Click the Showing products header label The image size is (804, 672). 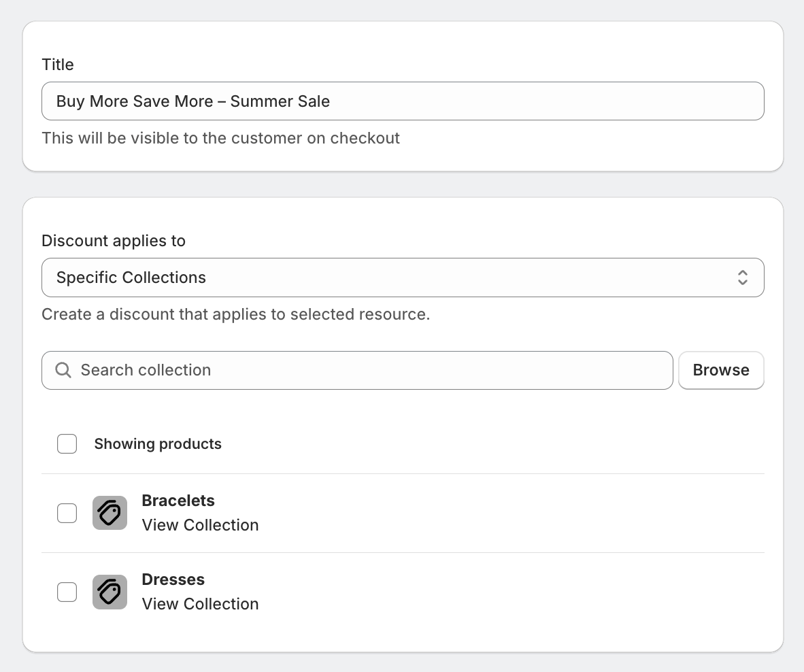click(158, 444)
